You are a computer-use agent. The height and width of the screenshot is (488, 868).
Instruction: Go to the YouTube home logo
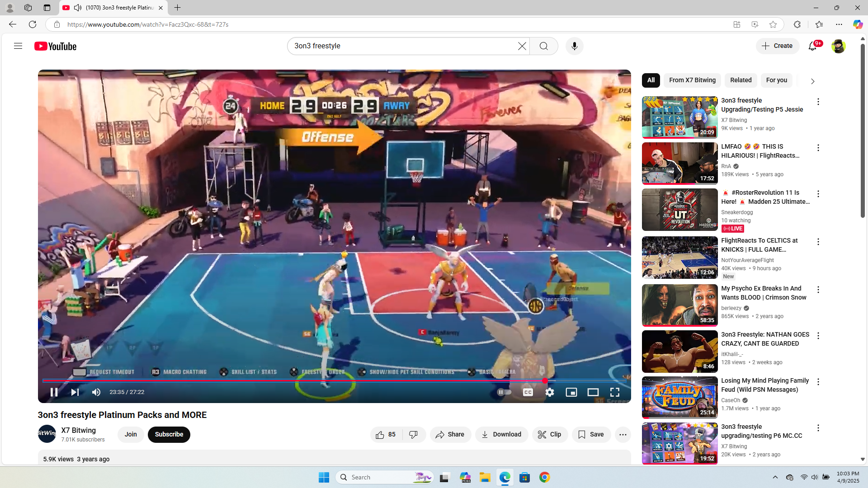(56, 46)
